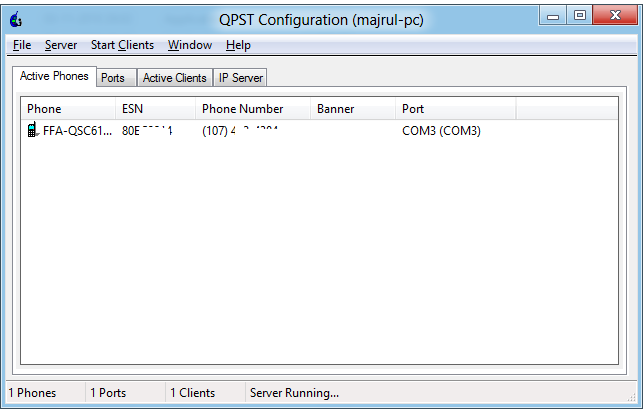Open the Server menu
This screenshot has height=409, width=644.
[61, 45]
